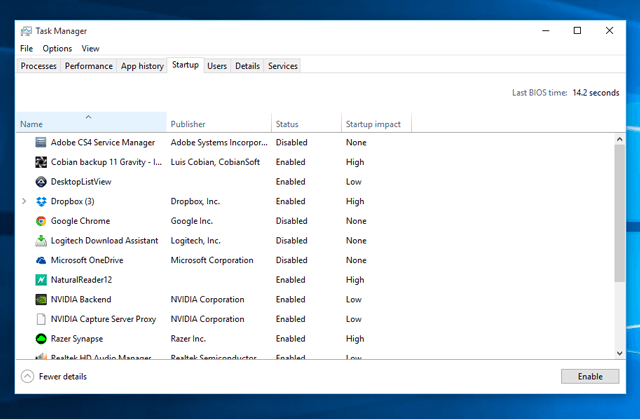This screenshot has height=419, width=640.
Task: Click the scrollbar down arrow
Action: coord(620,353)
